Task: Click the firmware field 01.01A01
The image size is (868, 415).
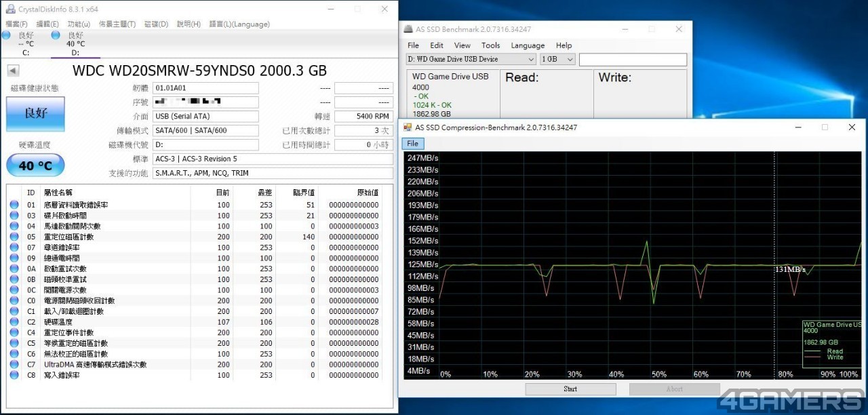Action: click(205, 88)
